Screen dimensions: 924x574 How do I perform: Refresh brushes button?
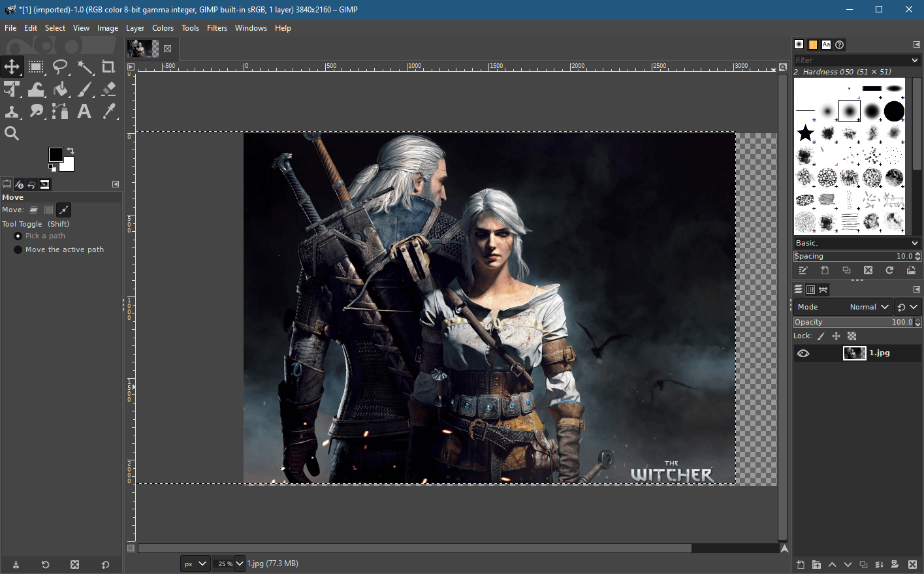point(889,270)
